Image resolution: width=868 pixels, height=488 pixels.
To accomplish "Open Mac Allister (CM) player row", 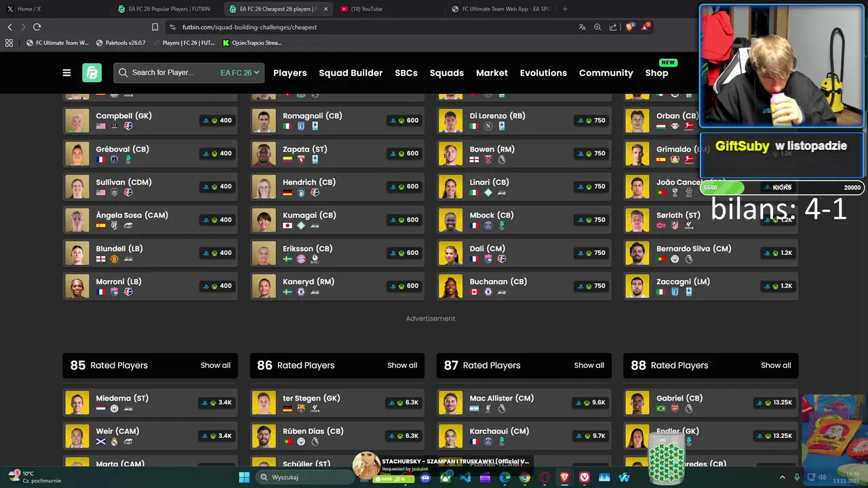I will point(524,403).
